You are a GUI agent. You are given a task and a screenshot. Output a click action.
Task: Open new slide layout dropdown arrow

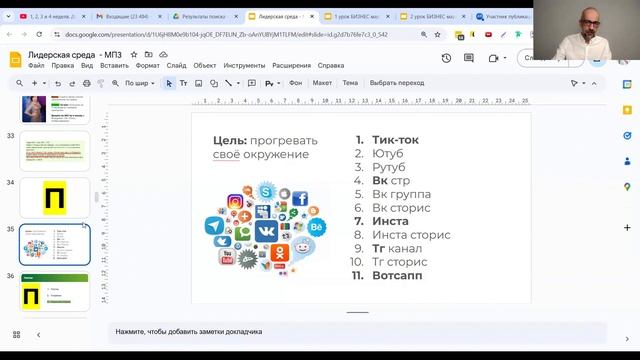pyautogui.click(x=44, y=83)
